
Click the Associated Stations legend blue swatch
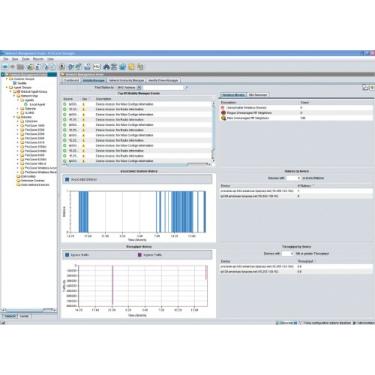point(67,179)
